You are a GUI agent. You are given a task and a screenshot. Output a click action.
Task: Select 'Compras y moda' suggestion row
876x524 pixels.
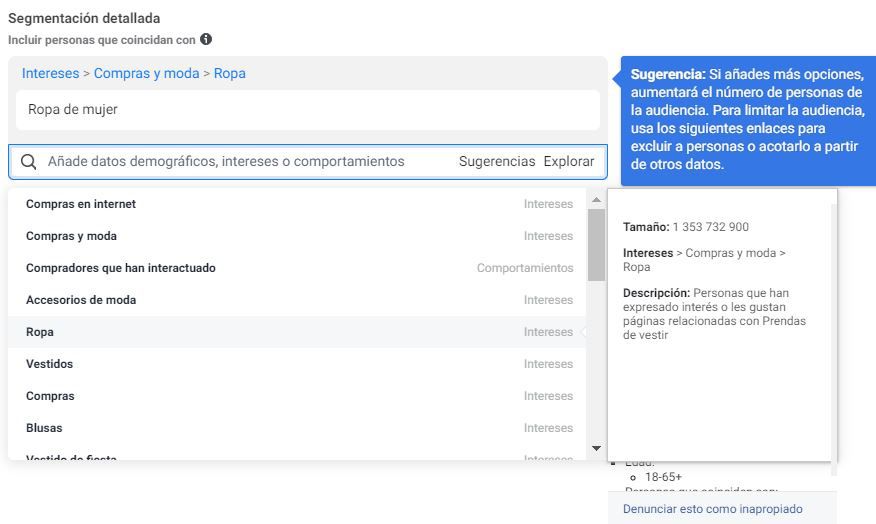pos(297,236)
